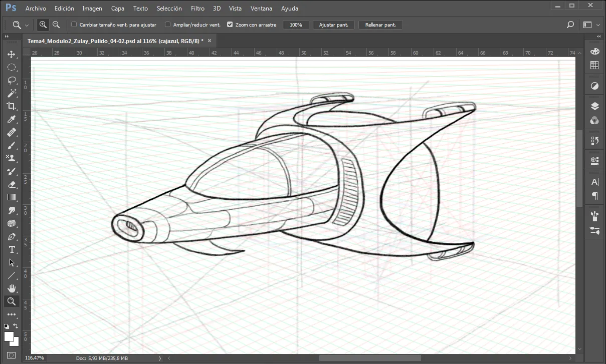The height and width of the screenshot is (364, 606).
Task: Select the Sponge tool
Action: 11,223
